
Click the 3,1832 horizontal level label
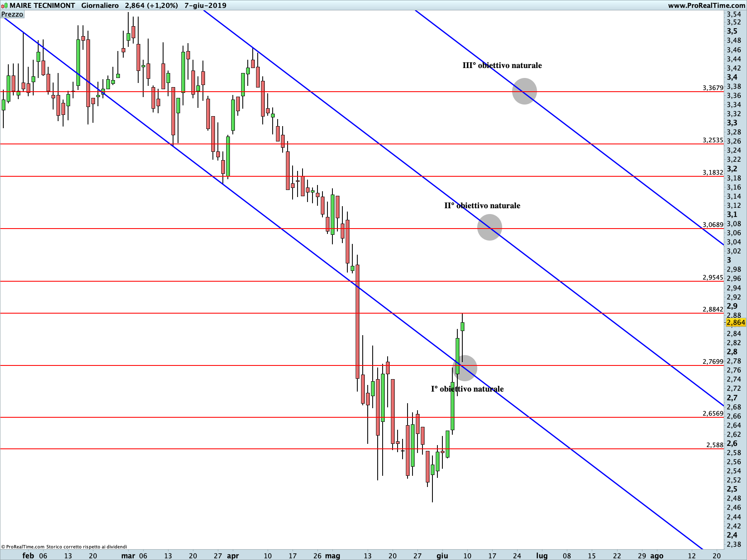click(x=713, y=172)
